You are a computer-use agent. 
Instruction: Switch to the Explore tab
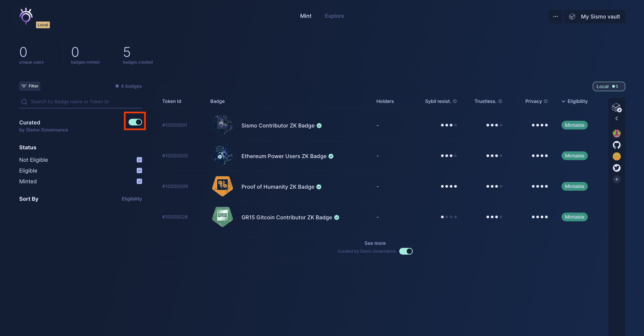[x=334, y=16]
